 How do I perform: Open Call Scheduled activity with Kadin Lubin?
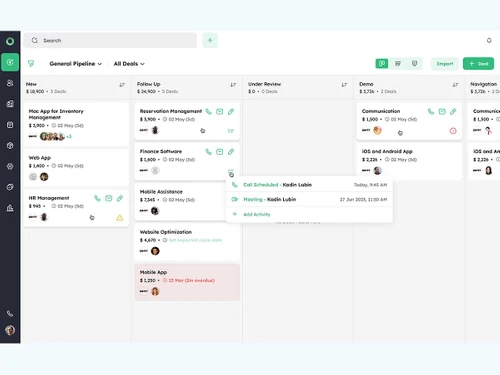(309, 185)
